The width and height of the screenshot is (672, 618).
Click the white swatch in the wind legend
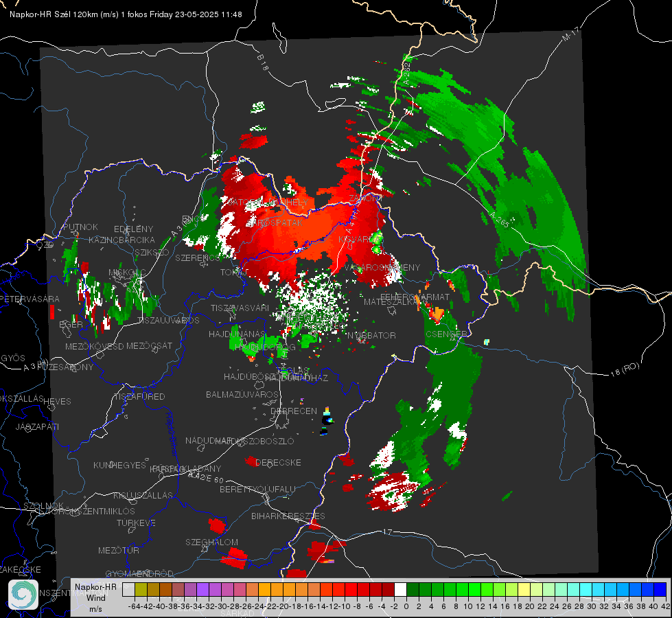(400, 590)
